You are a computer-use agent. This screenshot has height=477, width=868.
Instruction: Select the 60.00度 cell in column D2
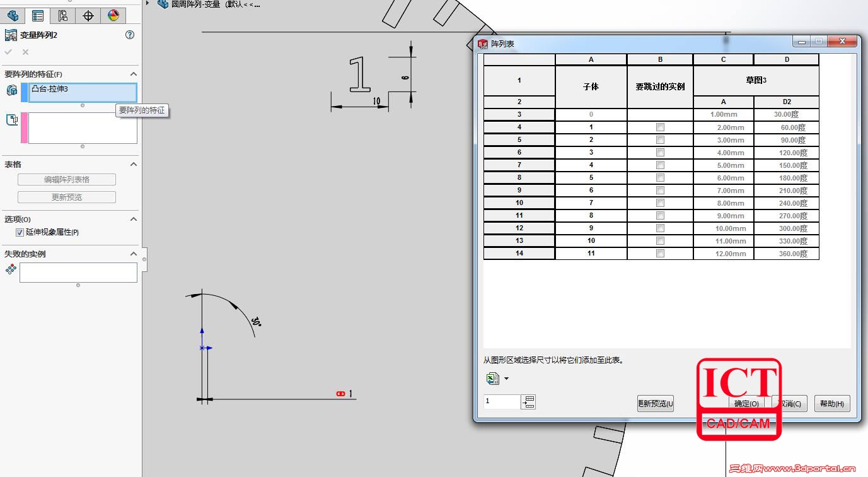pyautogui.click(x=787, y=127)
